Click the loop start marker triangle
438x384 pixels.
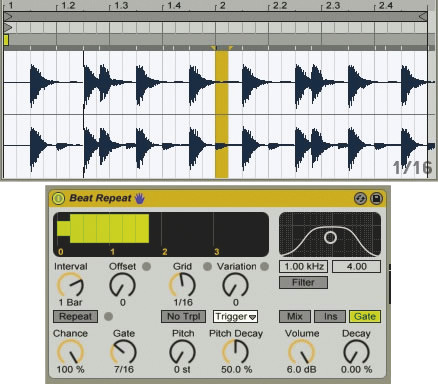[8, 16]
